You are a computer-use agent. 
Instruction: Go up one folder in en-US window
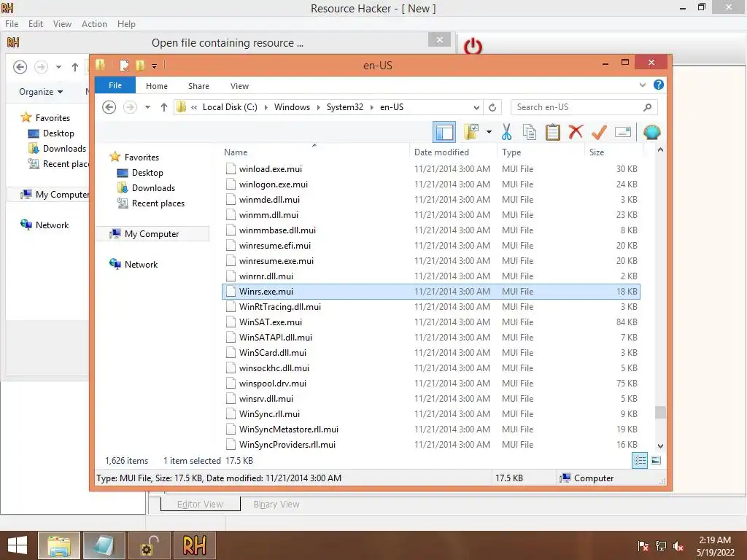(x=164, y=107)
